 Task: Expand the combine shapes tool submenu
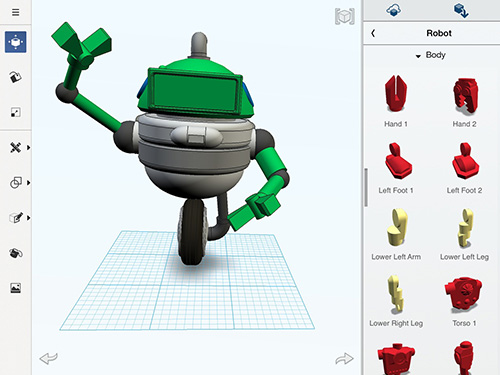[19, 183]
